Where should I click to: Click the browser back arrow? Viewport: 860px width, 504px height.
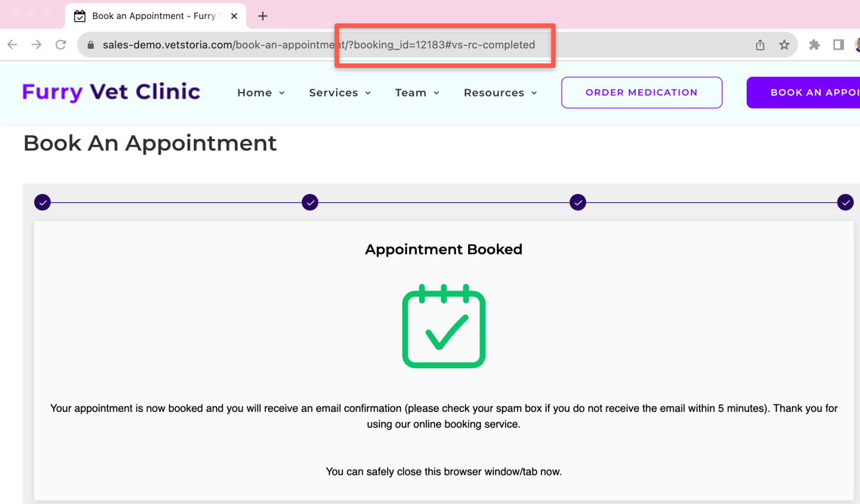12,45
